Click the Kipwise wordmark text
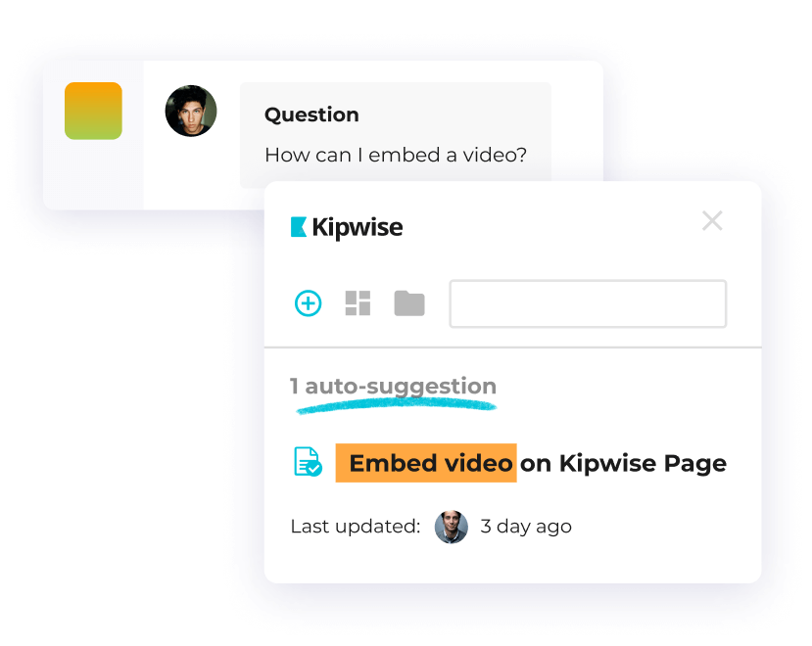Screen dimensions: 812x646 pyautogui.click(x=358, y=228)
